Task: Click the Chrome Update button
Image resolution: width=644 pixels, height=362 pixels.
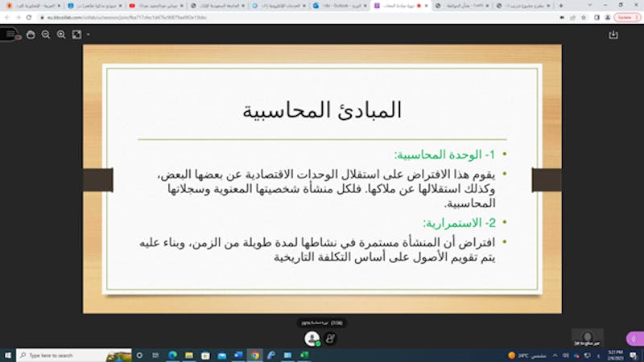Action: tap(625, 17)
